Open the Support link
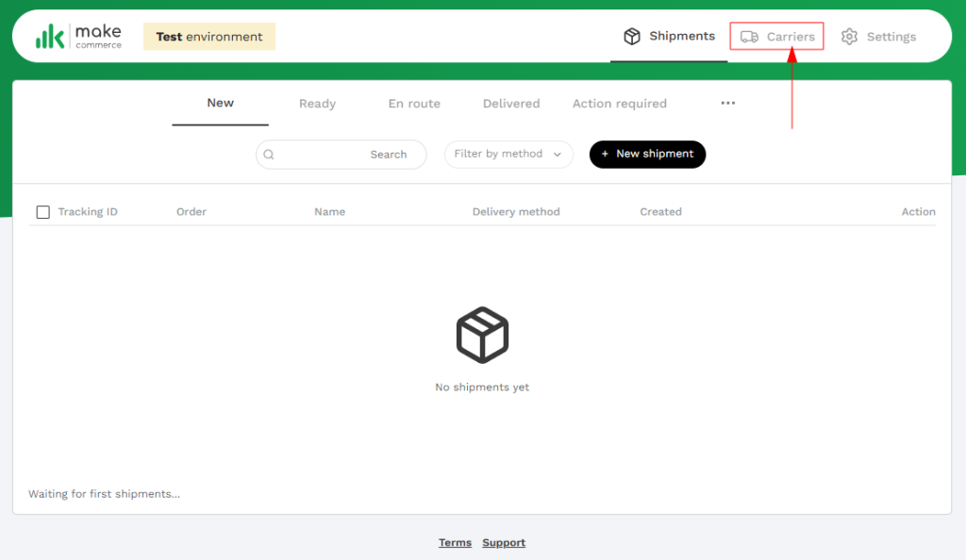 (x=504, y=543)
